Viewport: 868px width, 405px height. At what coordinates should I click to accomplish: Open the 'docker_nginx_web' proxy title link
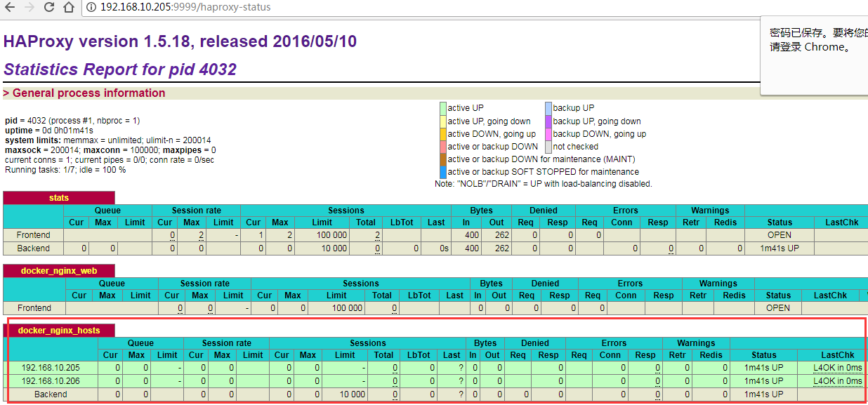(x=59, y=271)
